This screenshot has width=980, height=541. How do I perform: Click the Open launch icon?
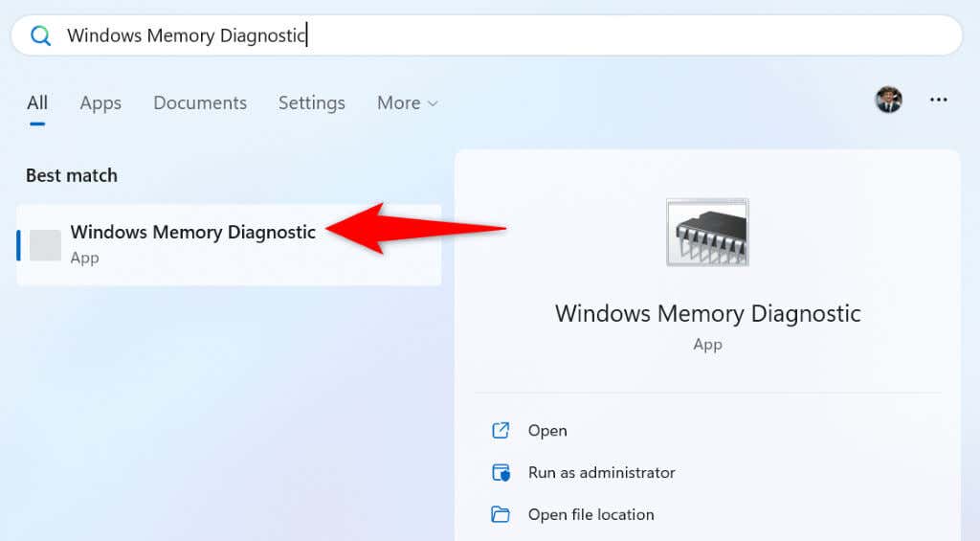tap(501, 430)
